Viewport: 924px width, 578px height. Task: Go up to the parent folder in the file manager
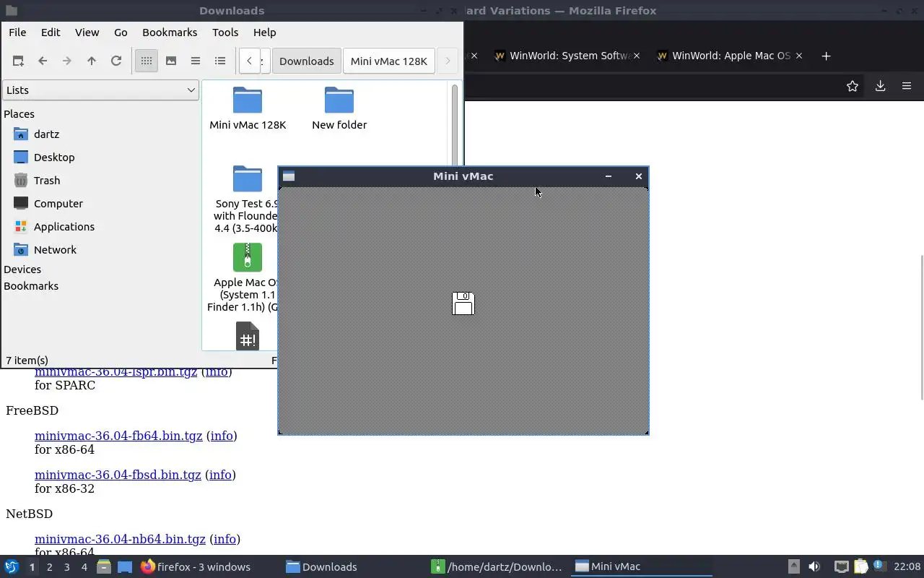pyautogui.click(x=92, y=61)
